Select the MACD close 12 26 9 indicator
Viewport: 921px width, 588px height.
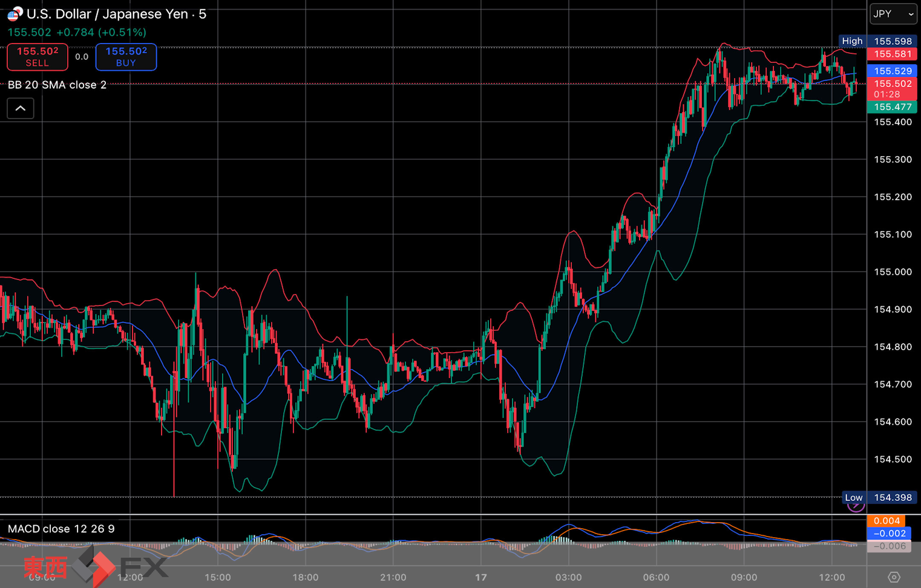tap(61, 529)
